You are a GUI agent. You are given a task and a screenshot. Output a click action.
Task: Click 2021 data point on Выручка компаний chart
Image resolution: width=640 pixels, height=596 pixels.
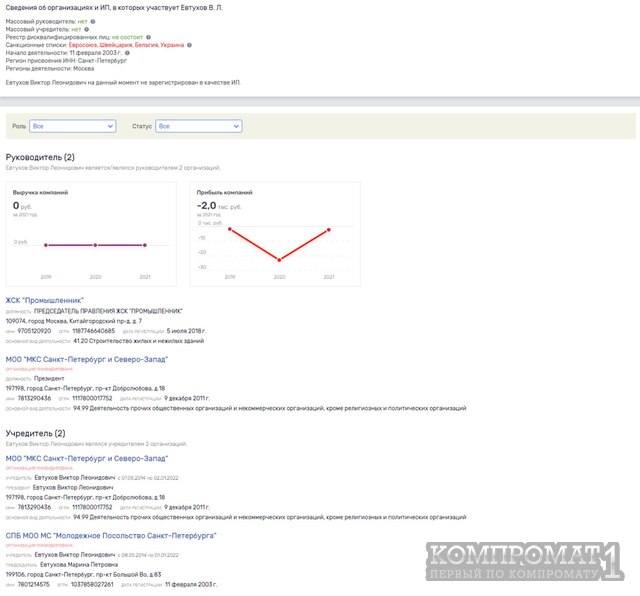point(145,245)
